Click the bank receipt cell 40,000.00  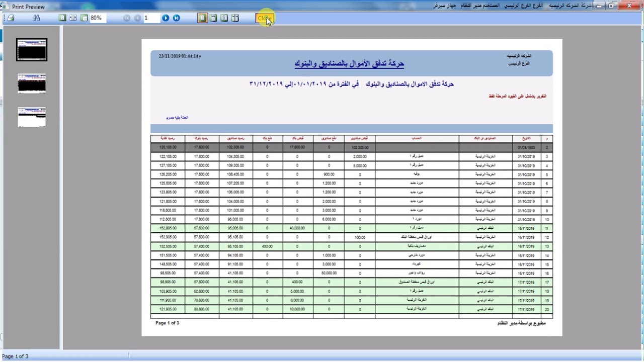[x=297, y=228]
